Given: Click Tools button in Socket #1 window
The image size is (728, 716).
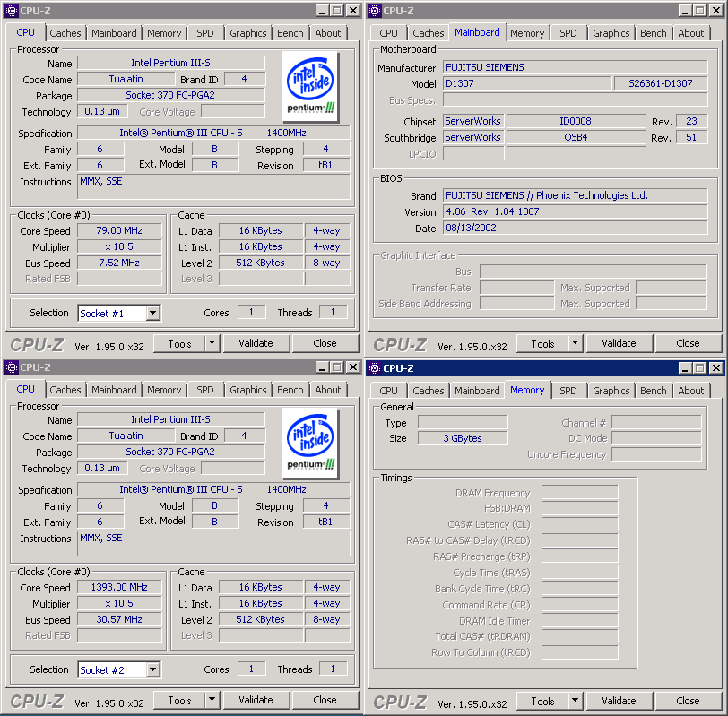Looking at the screenshot, I should pos(179,343).
